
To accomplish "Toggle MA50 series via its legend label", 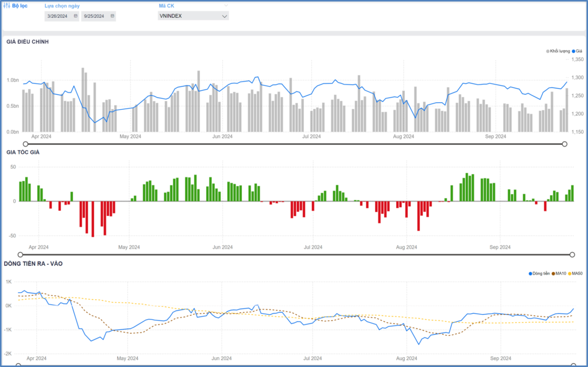I will point(578,273).
